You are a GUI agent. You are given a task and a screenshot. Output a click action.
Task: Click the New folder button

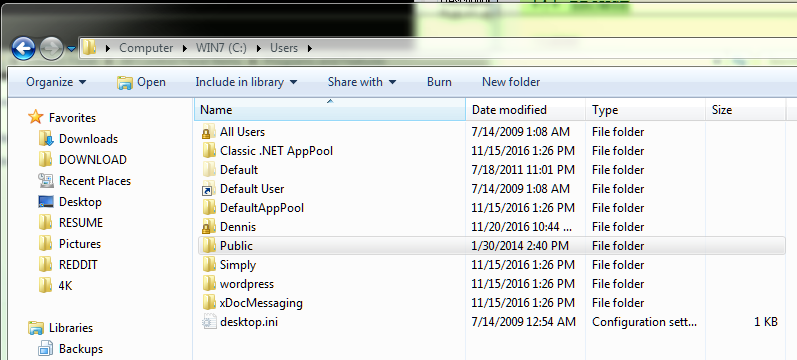click(511, 82)
